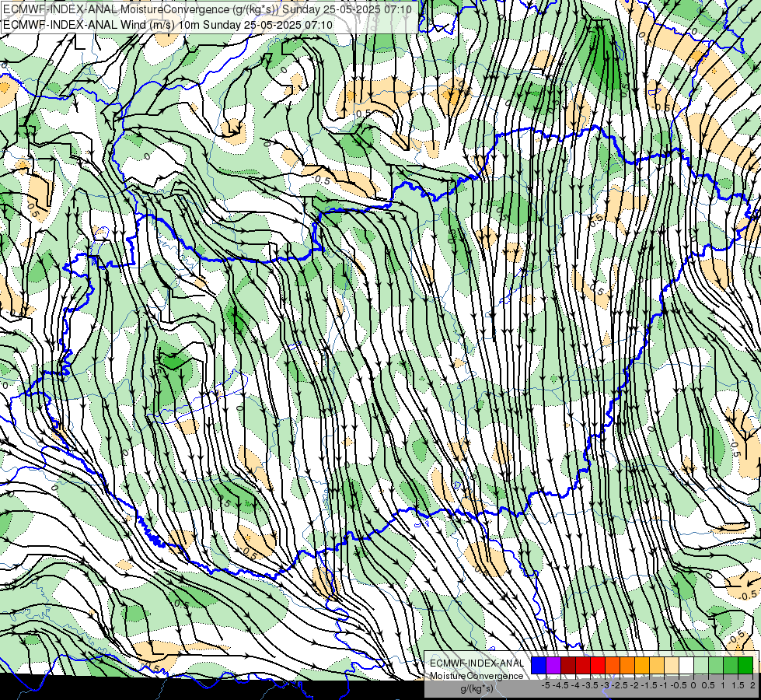Pick the legend swatch between -3 and -2.5
The image size is (761, 700).
tap(613, 665)
